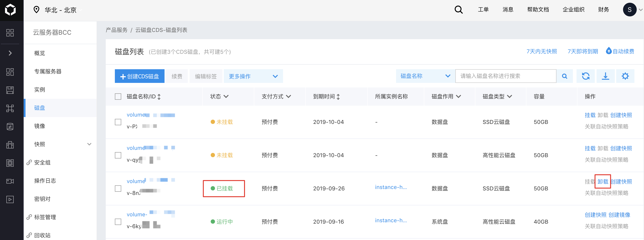Click 自动续费 link
This screenshot has height=240, width=644.
pos(620,51)
